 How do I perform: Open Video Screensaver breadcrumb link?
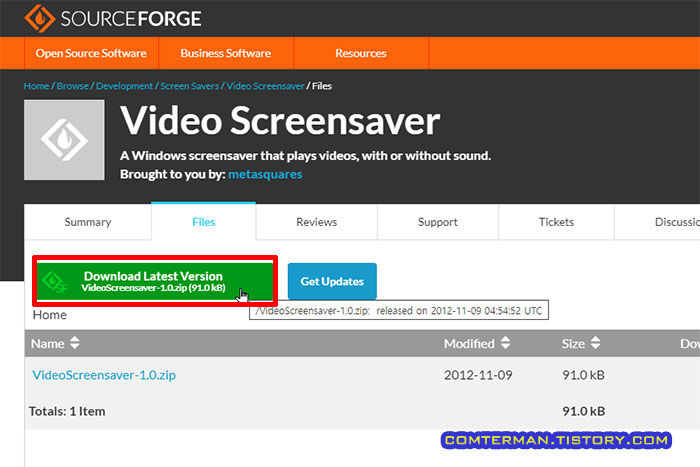[x=265, y=86]
